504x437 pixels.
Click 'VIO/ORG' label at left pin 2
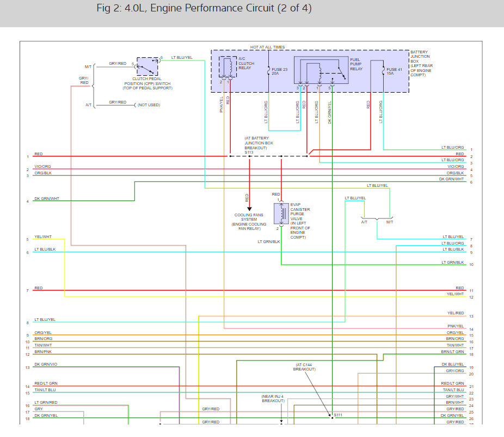pyautogui.click(x=43, y=167)
